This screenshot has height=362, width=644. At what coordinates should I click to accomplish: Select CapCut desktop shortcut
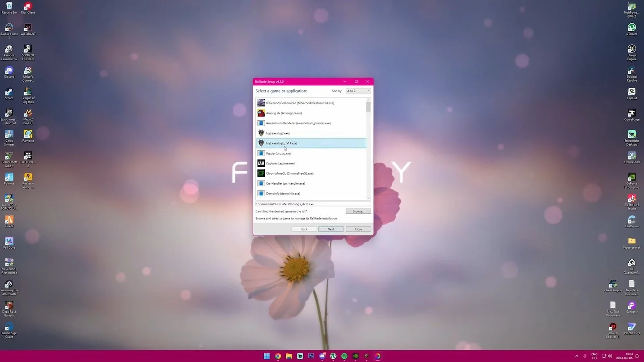point(631,94)
